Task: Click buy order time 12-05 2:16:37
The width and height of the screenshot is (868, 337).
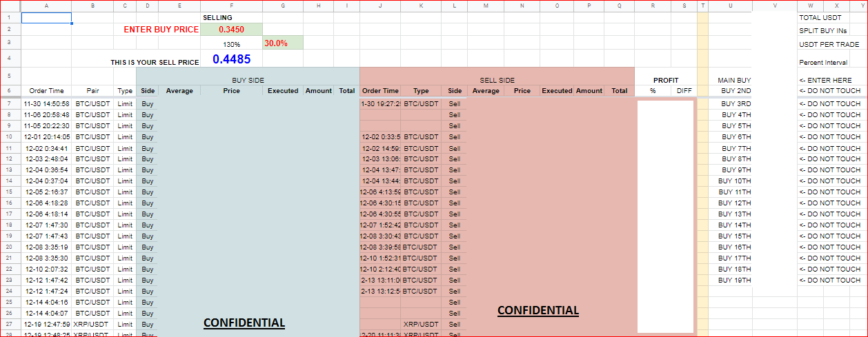Action: point(46,192)
